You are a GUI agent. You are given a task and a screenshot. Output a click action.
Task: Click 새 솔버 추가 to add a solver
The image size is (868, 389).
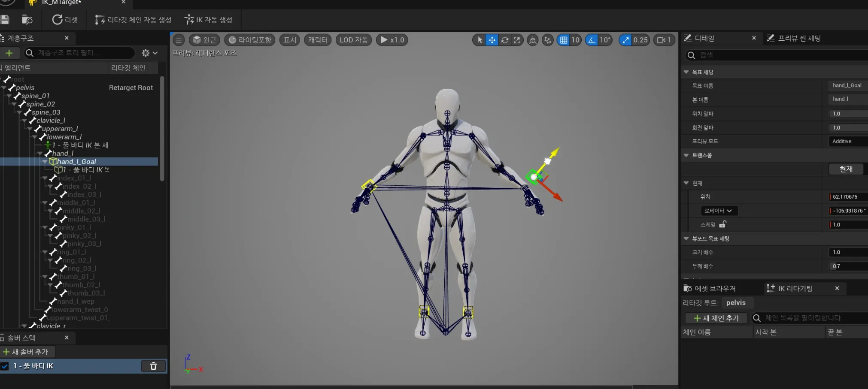(27, 352)
